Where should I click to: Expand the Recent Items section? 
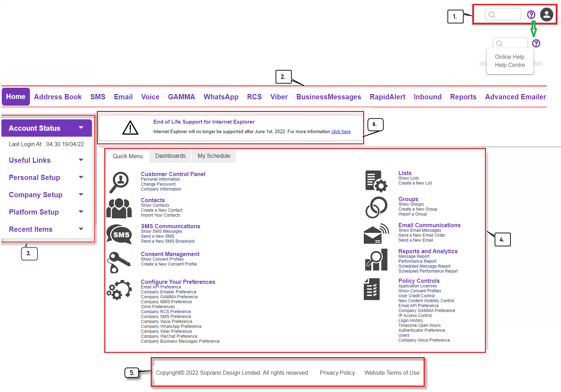[81, 229]
